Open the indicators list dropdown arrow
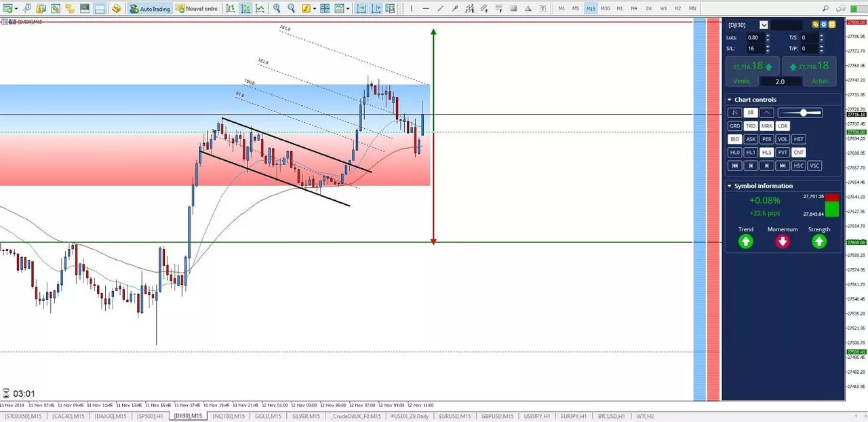Viewport: 868px width, 422px height. (315, 9)
